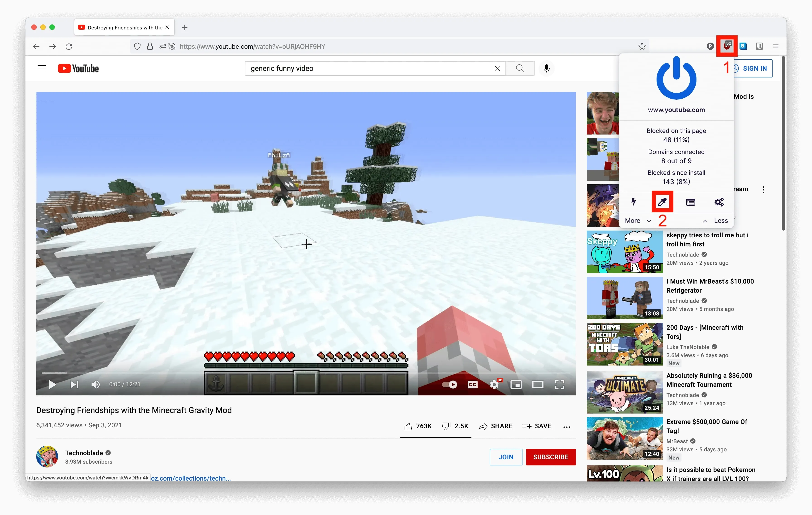Viewport: 812px width, 515px height.
Task: Clear the search text with X
Action: tap(497, 68)
